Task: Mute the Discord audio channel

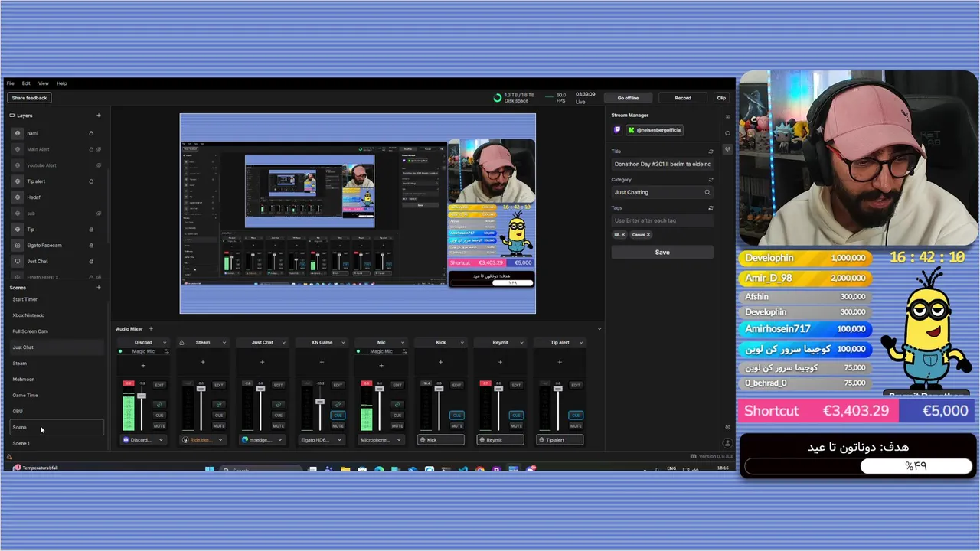Action: click(x=159, y=425)
